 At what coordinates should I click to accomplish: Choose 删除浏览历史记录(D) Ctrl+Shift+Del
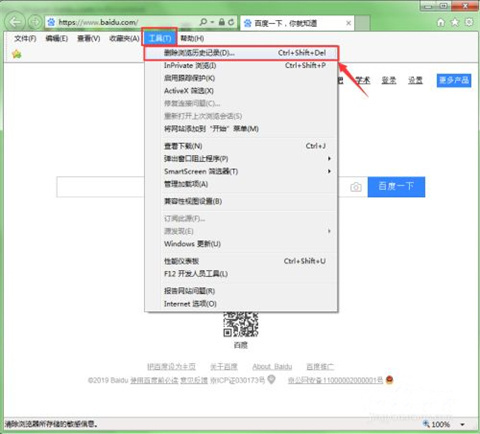241,53
